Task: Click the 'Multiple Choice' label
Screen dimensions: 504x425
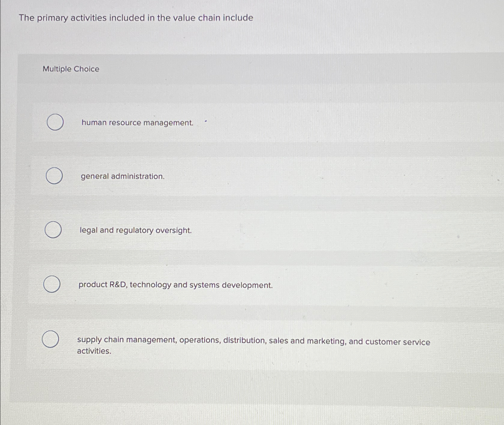Action: (x=70, y=69)
